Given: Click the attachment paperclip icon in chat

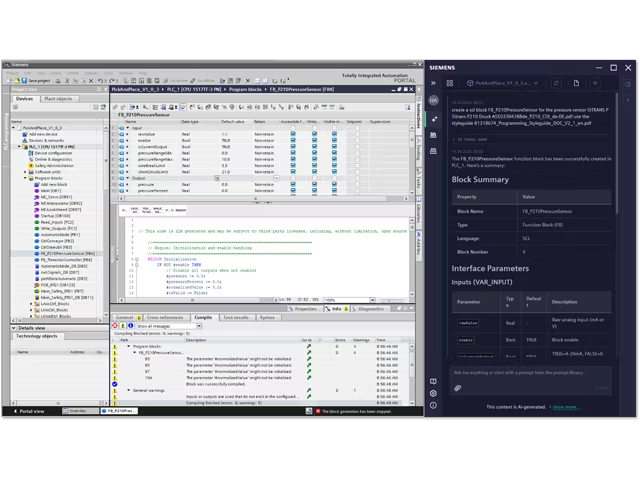Looking at the screenshot, I should [x=458, y=387].
